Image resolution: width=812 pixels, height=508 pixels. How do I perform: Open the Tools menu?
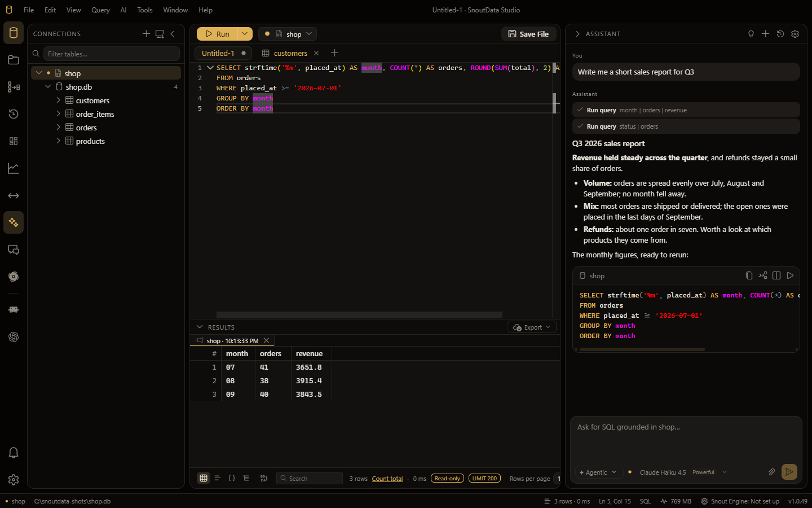pos(145,10)
